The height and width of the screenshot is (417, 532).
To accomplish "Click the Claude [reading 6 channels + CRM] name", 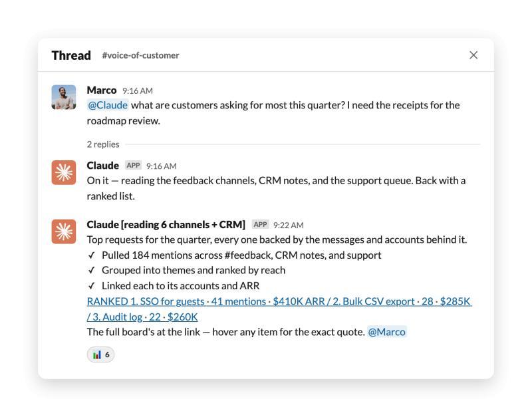I will (x=166, y=225).
